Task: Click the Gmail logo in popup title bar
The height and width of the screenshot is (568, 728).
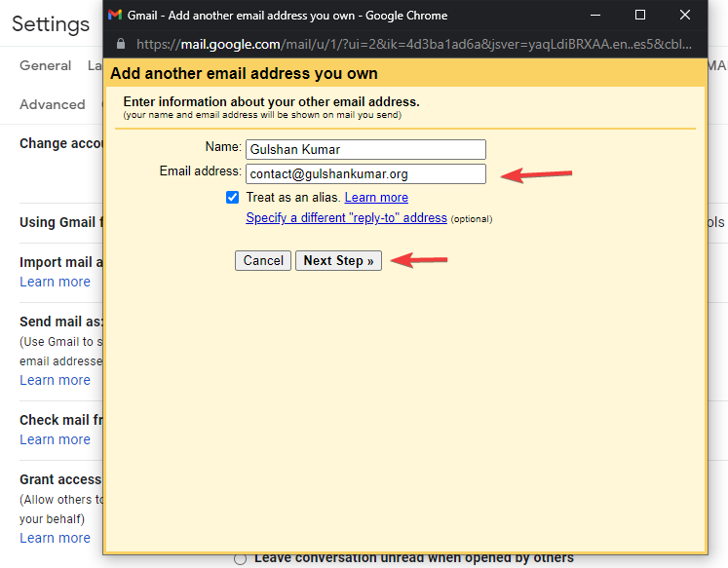Action: (115, 15)
